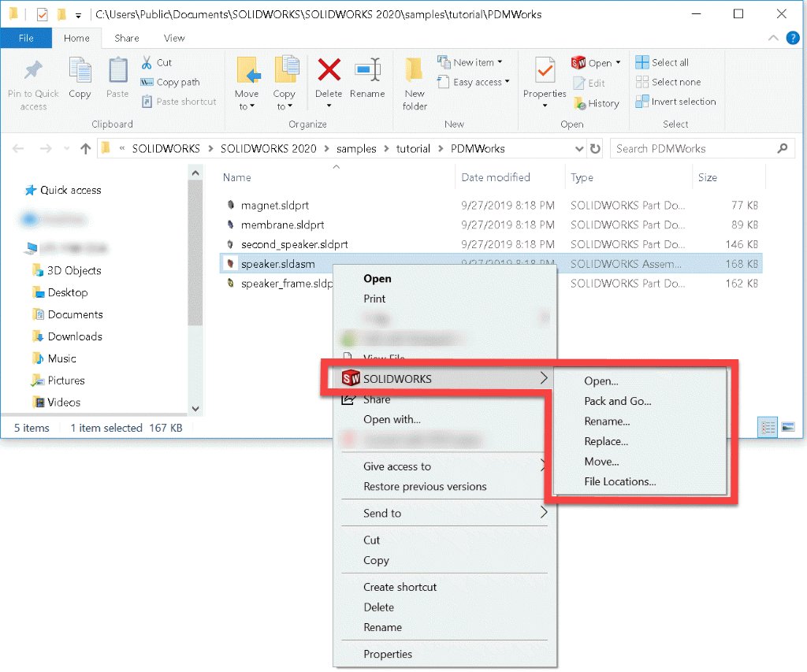Click the Refresh button beside address bar
The height and width of the screenshot is (672, 807).
click(x=595, y=149)
